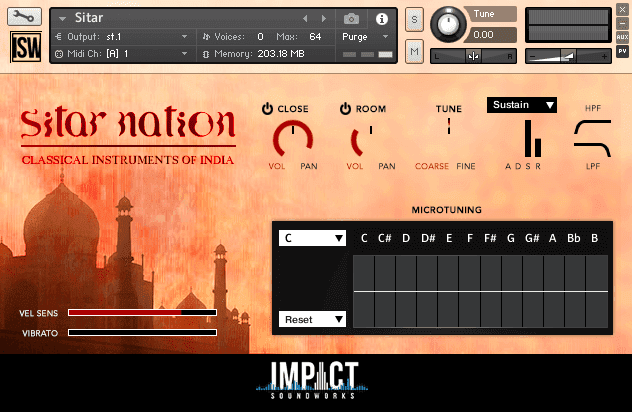Close the instrument with X button
Screen dimensions: 632x412
622,10
